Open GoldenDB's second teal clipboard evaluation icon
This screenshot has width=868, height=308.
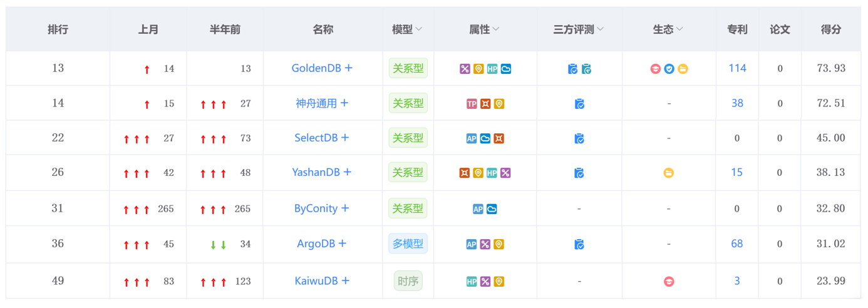click(x=586, y=69)
